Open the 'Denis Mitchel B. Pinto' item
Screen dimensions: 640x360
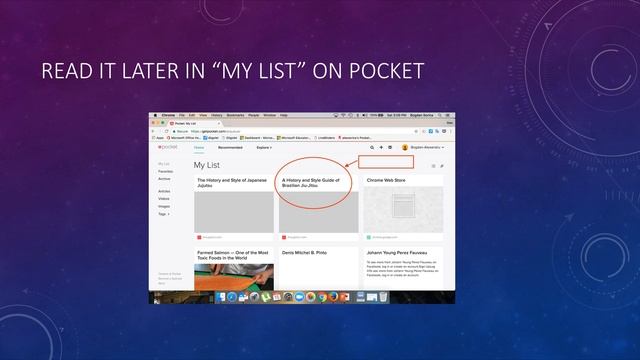pyautogui.click(x=304, y=253)
